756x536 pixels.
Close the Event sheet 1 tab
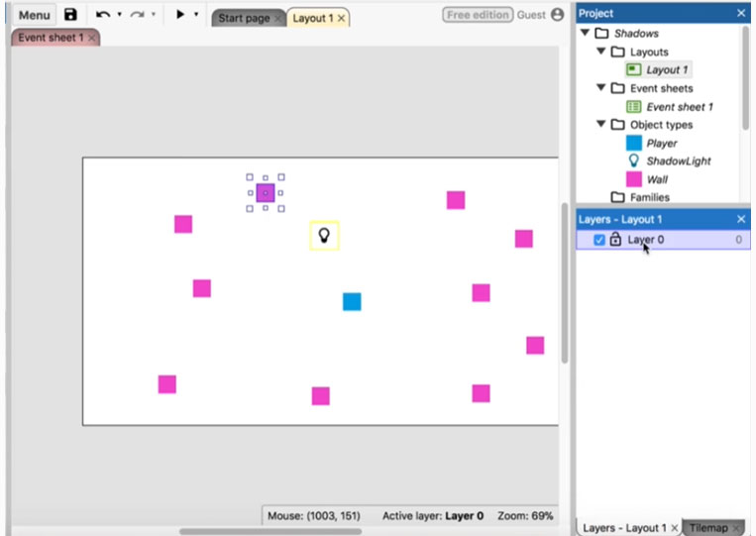click(91, 38)
